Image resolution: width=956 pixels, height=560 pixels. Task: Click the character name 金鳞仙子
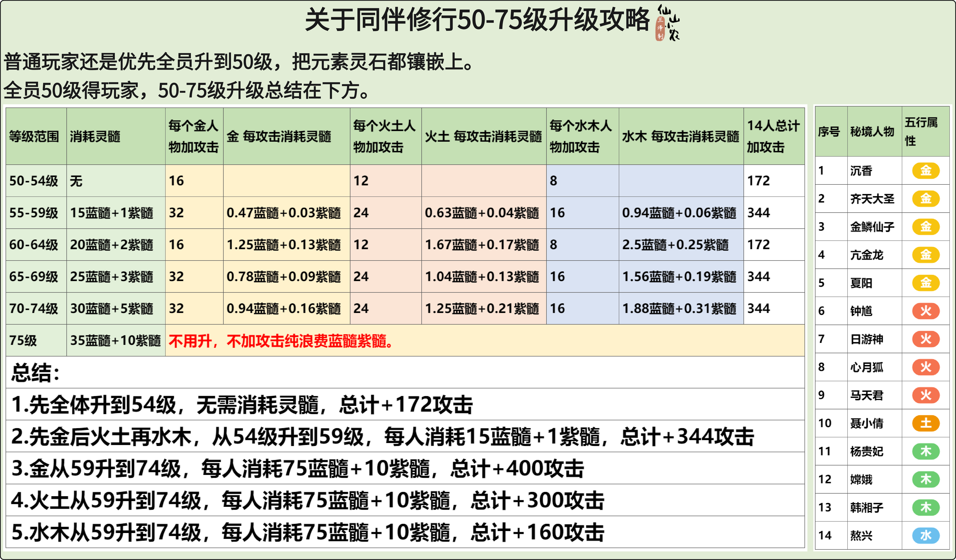click(x=872, y=227)
